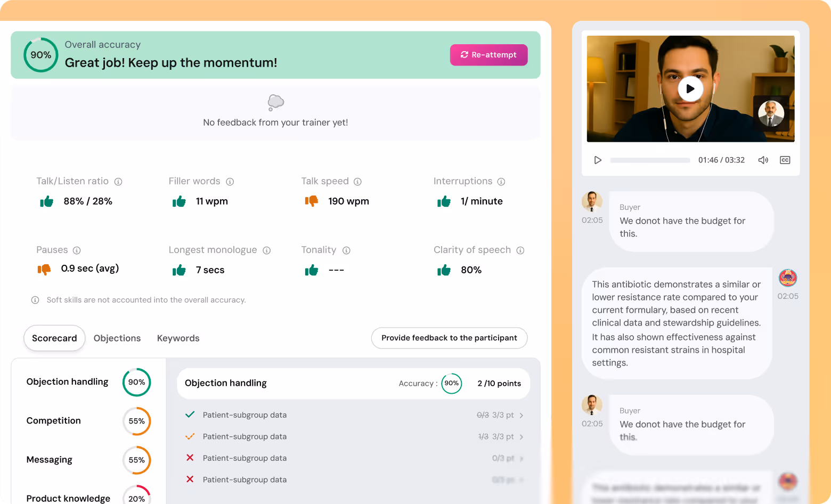Expand chevron on 1/3 Patient-subgroup data row
The height and width of the screenshot is (504, 831).
coord(522,437)
